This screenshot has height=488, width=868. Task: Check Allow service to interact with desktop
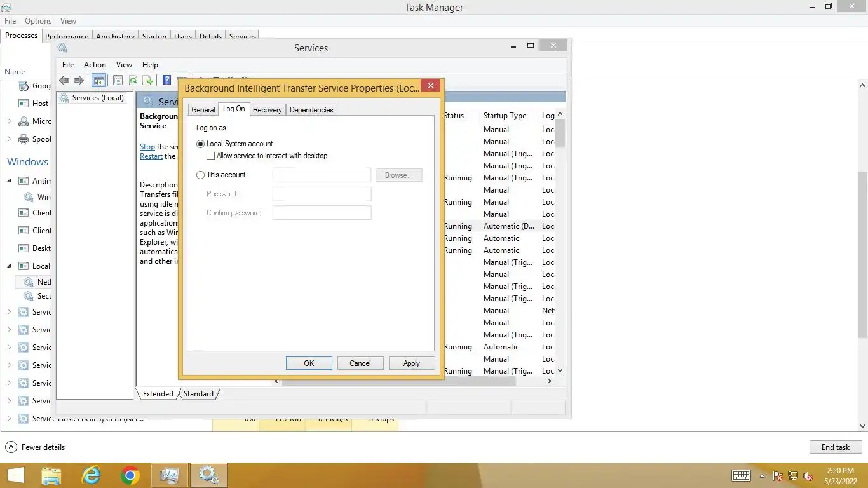[x=211, y=156]
